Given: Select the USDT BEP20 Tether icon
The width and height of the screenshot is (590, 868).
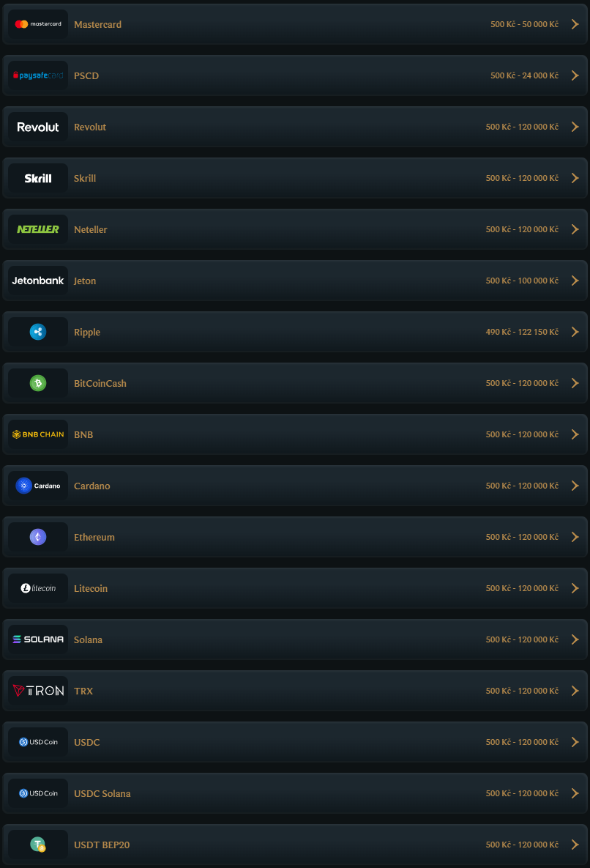Looking at the screenshot, I should coord(38,845).
